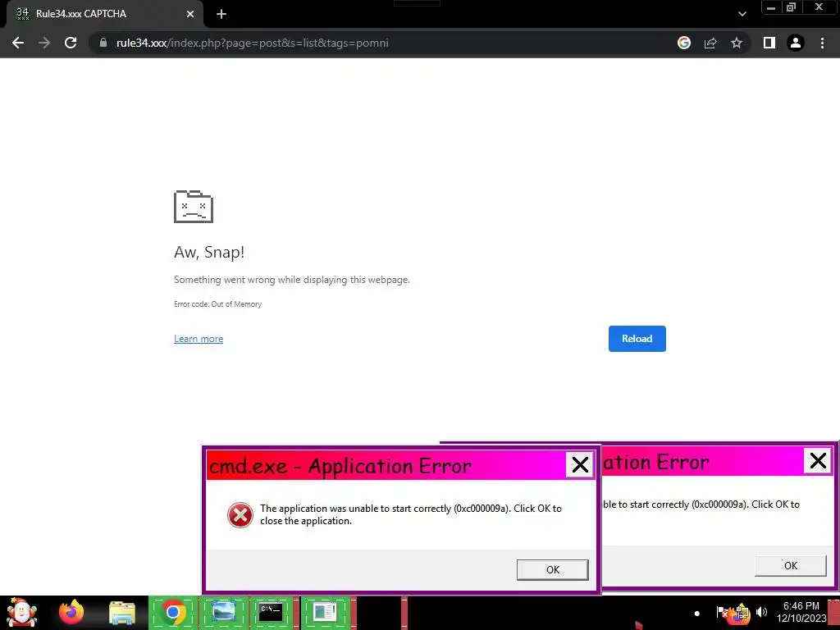Expand the tab search chevron

coord(742,14)
